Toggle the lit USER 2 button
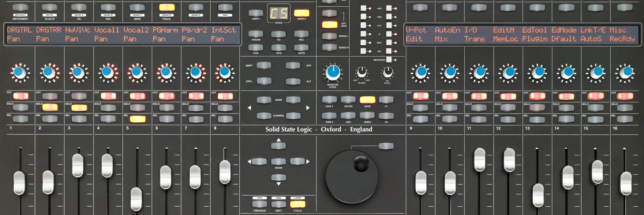 (301, 13)
